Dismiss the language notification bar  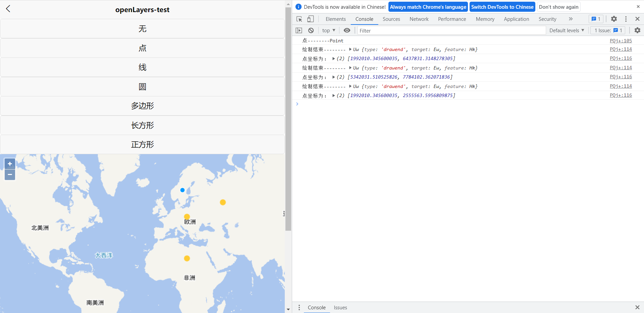pyautogui.click(x=638, y=7)
